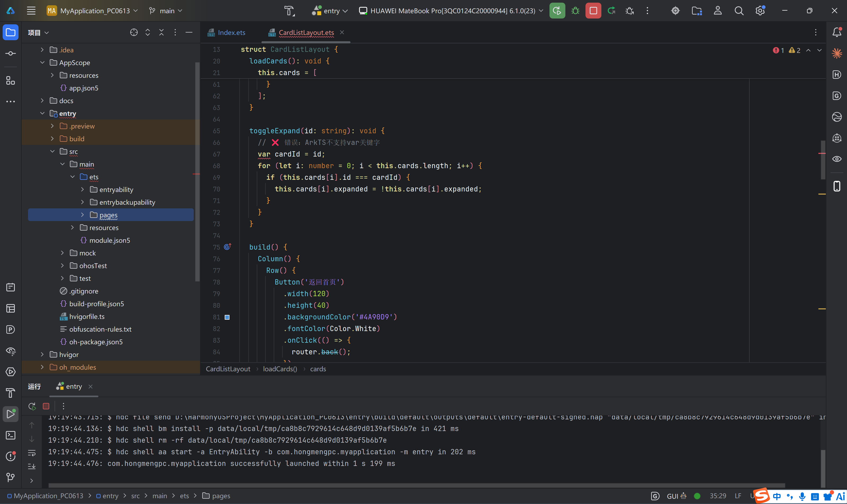Click the #4A90D9 color swatch on line 81
The height and width of the screenshot is (504, 847).
(227, 317)
